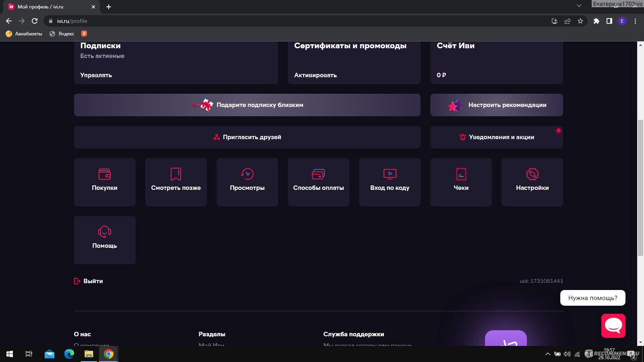Image resolution: width=644 pixels, height=362 pixels.
Task: Click the Выйти logout icon
Action: click(x=77, y=281)
